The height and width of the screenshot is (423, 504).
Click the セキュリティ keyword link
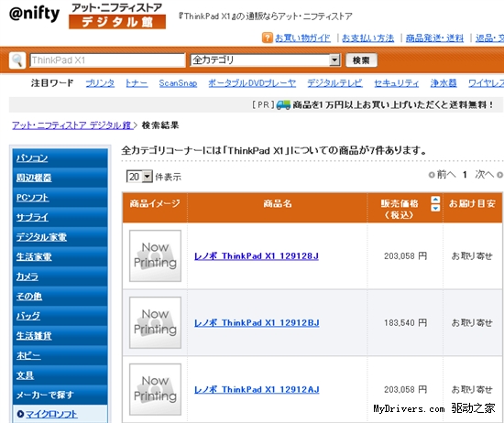(x=397, y=83)
